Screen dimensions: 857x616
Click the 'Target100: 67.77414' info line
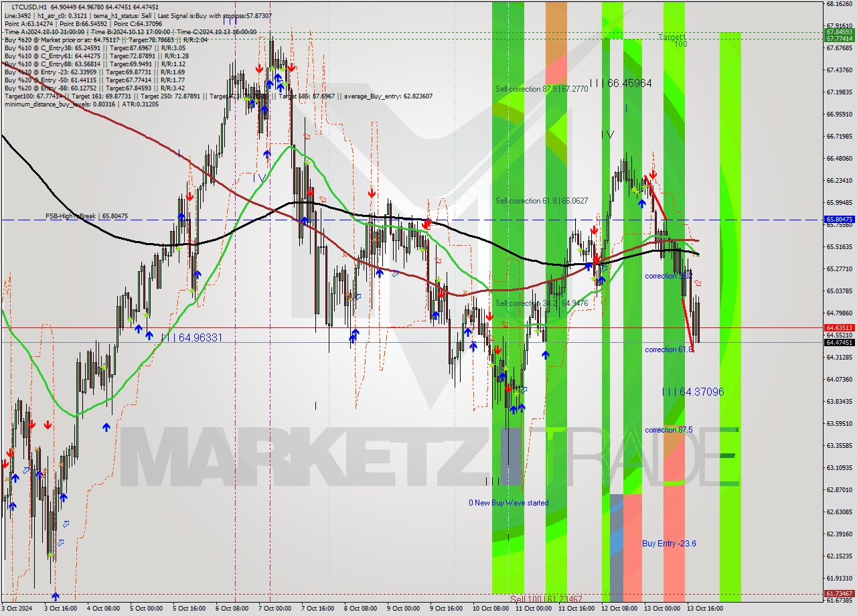click(218, 96)
